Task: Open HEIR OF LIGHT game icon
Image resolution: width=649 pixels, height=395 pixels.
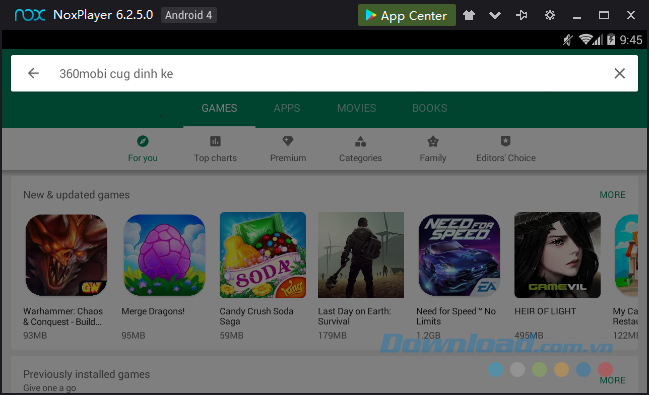Action: [558, 255]
